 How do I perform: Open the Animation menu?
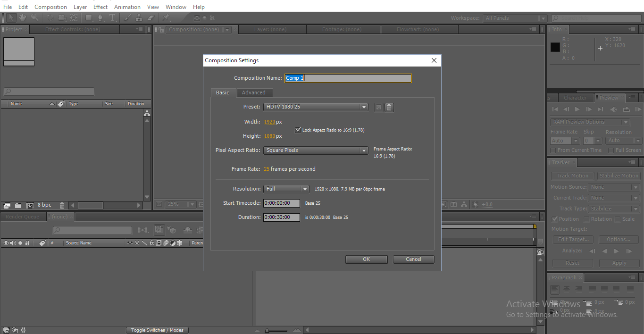click(x=127, y=7)
